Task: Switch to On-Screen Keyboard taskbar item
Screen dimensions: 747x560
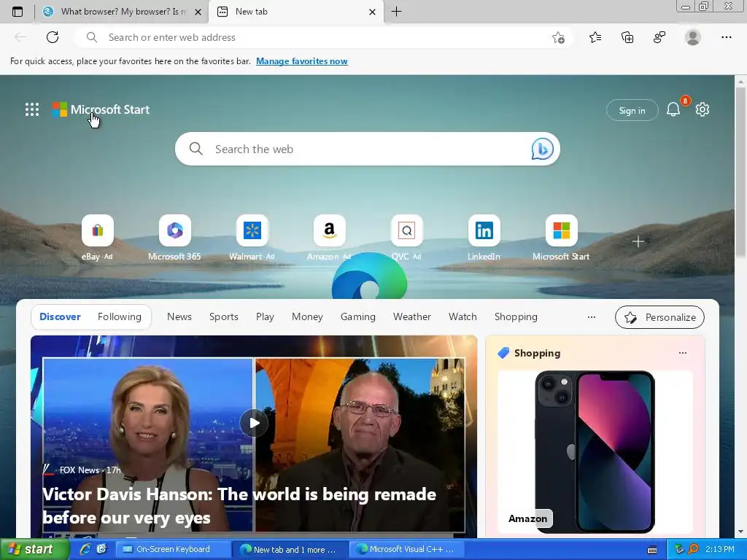Action: click(173, 549)
